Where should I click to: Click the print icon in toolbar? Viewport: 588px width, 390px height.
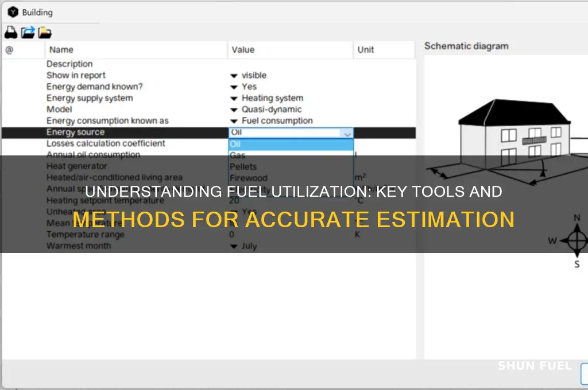11,33
